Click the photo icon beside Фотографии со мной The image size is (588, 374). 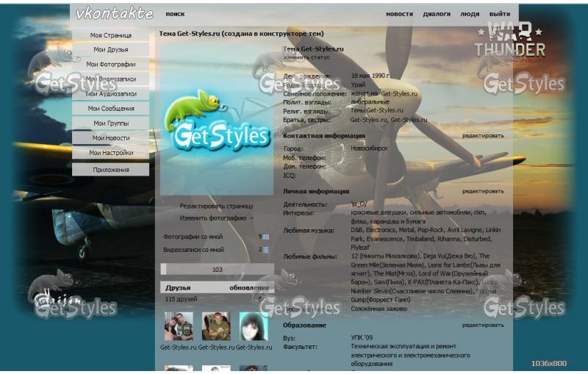(x=266, y=237)
